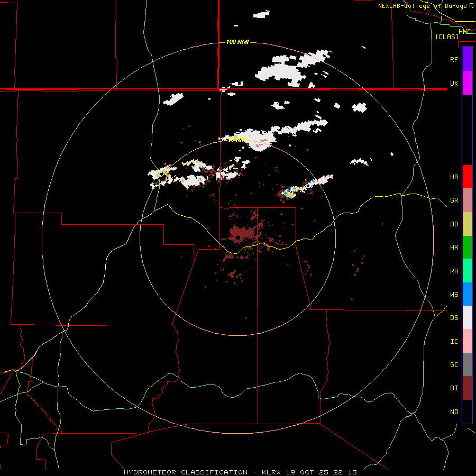Click the RA light green legend swatch
476x476 pixels.
(467, 271)
